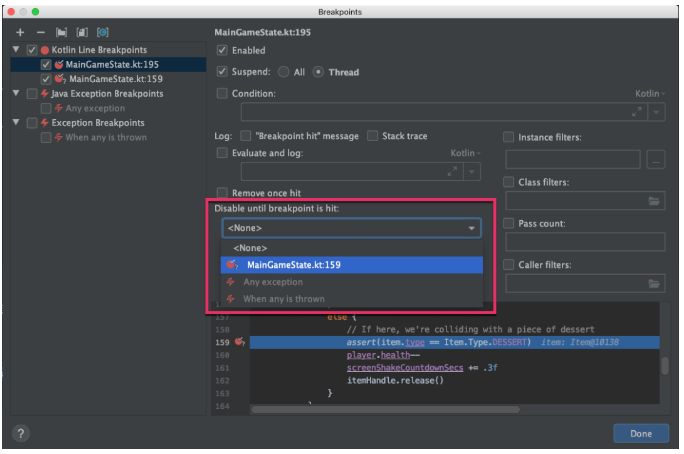The width and height of the screenshot is (684, 454).
Task: Click into Instance filters text field
Action: pyautogui.click(x=573, y=160)
